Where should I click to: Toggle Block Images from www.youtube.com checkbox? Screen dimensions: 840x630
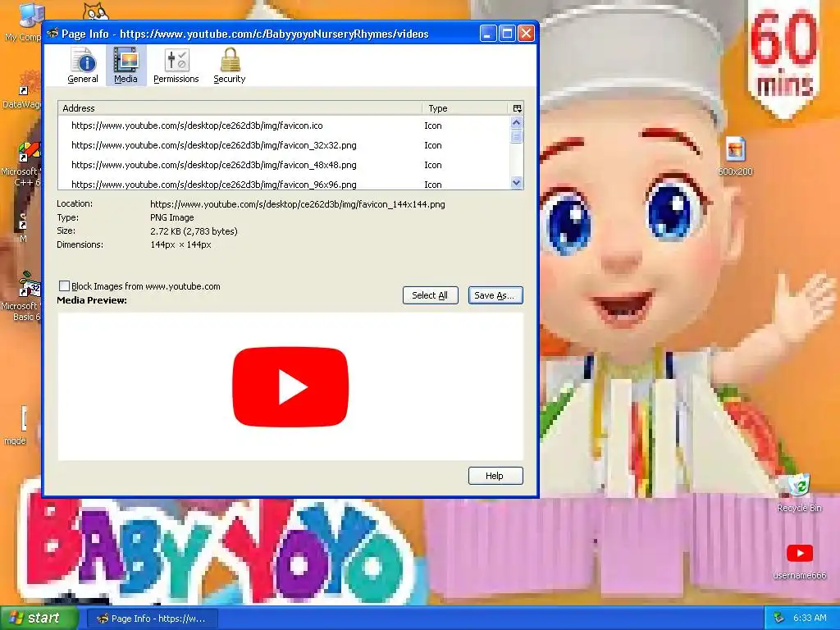click(x=64, y=286)
